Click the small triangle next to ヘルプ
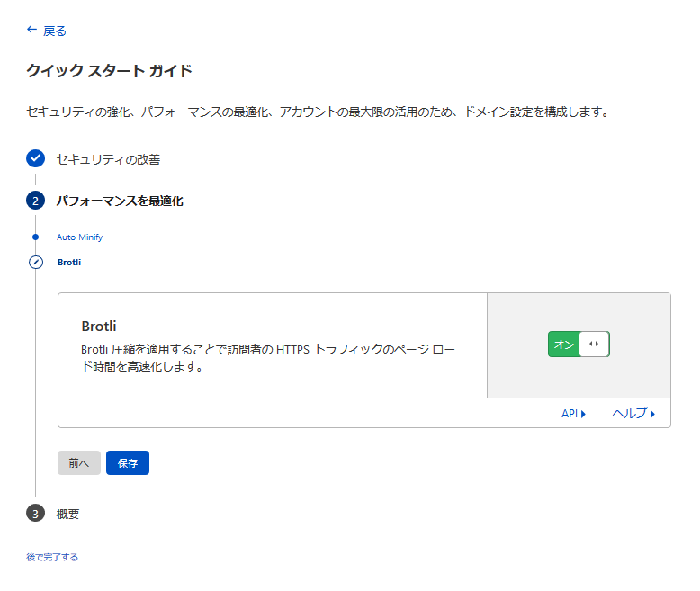700x591 pixels. point(652,415)
